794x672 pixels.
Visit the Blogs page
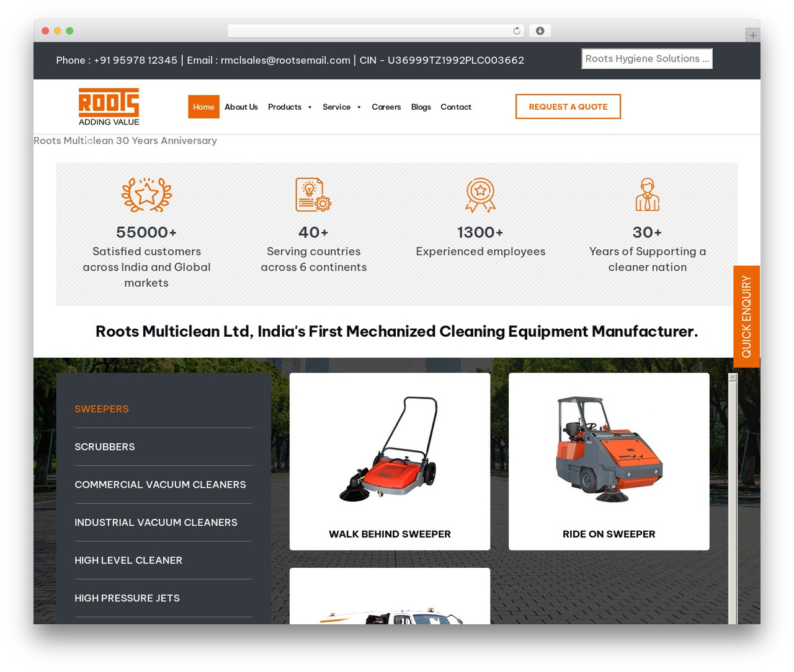421,107
